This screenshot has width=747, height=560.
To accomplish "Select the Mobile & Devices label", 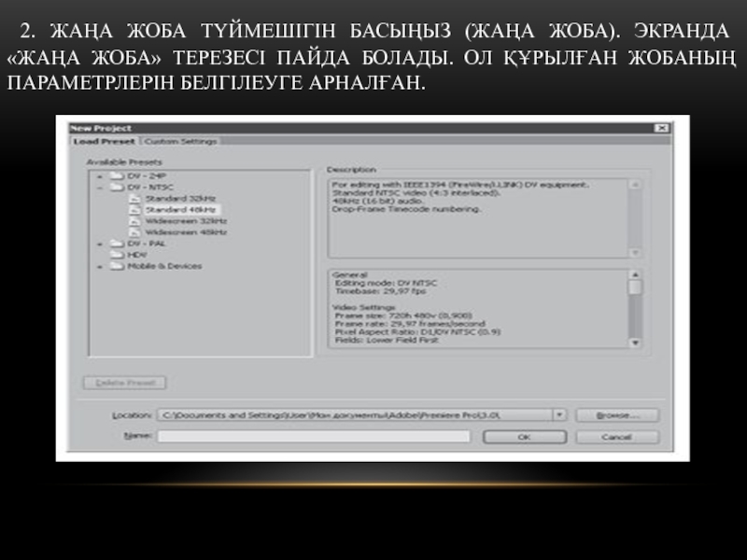I will click(164, 266).
